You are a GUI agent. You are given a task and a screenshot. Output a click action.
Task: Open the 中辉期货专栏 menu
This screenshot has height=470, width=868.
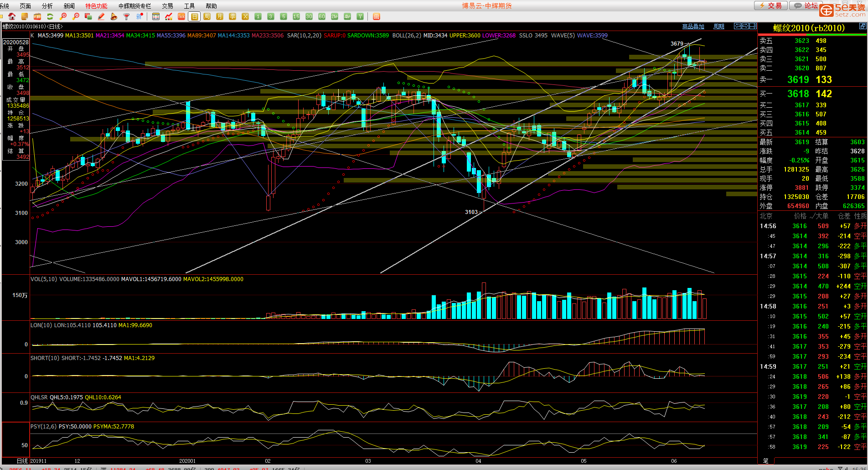click(x=135, y=6)
